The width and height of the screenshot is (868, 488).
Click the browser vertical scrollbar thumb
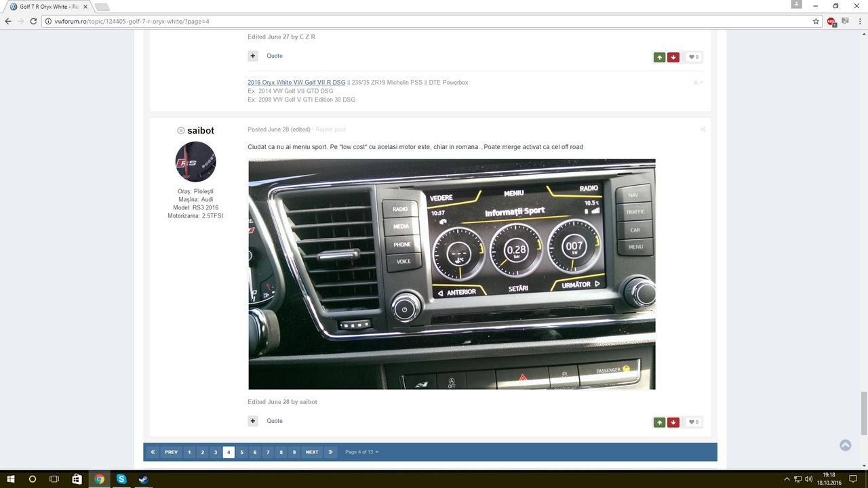(x=864, y=413)
